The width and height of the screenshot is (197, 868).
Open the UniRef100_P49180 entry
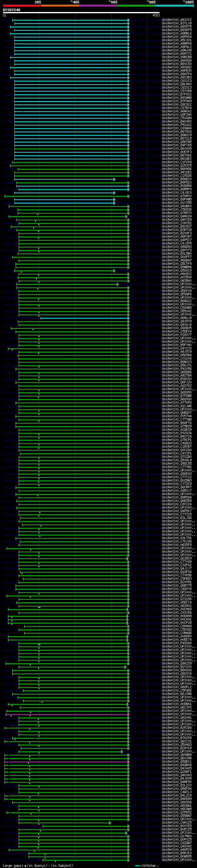coord(177,643)
